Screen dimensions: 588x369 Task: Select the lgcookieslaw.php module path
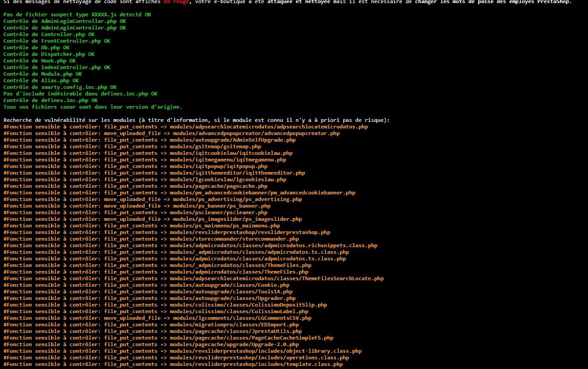[228, 179]
